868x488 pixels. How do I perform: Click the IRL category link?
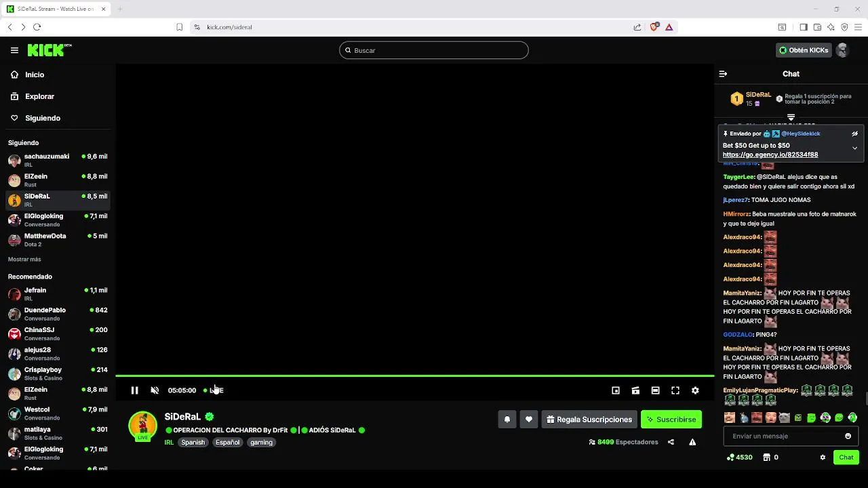[169, 443]
